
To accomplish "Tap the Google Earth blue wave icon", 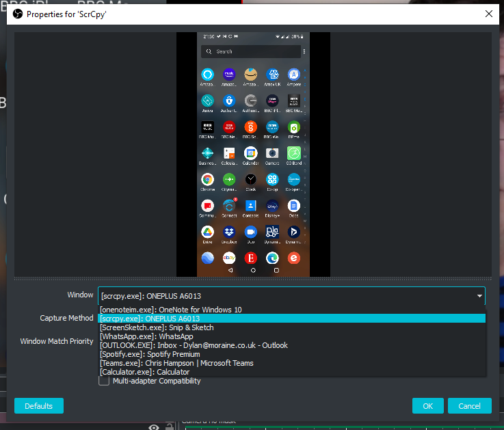I will (207, 258).
